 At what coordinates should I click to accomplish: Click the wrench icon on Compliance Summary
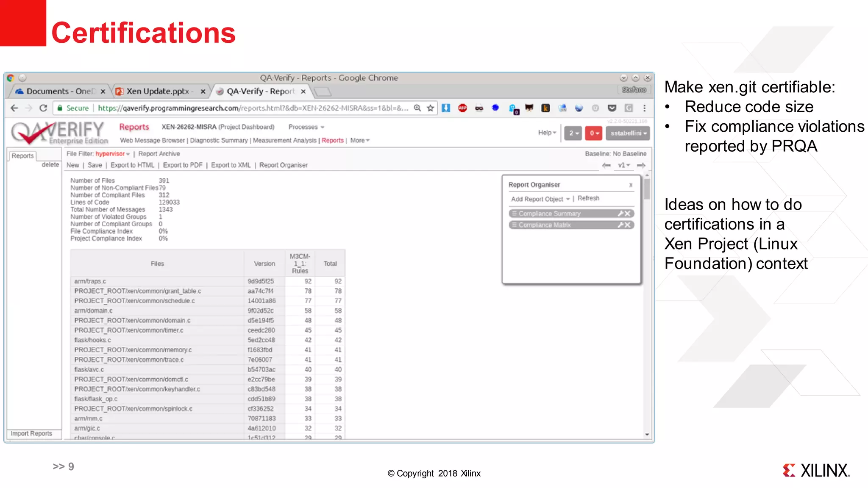[x=620, y=213]
